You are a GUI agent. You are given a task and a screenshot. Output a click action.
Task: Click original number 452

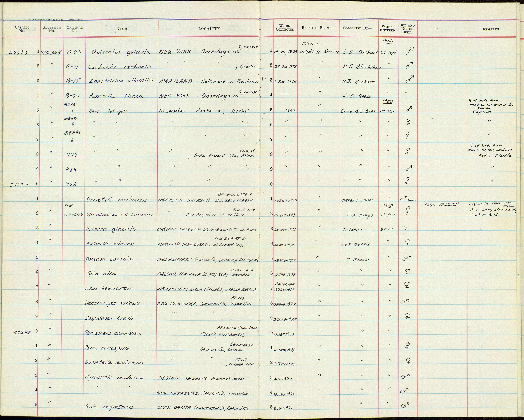point(71,184)
